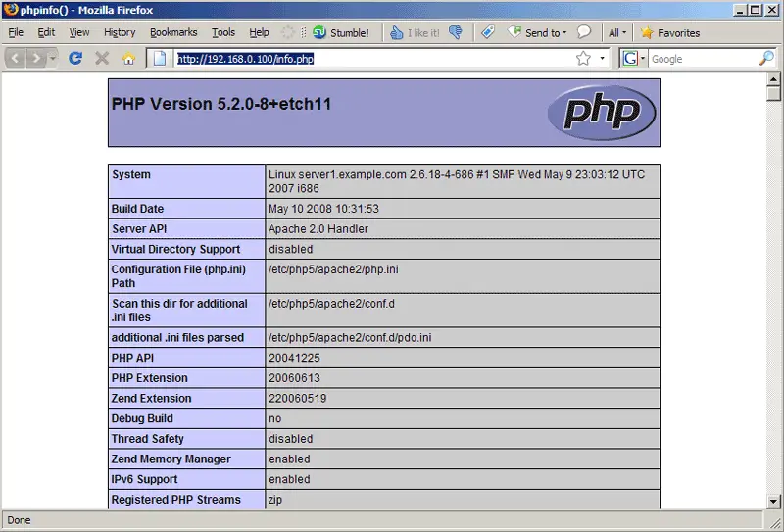The width and height of the screenshot is (784, 532).
Task: Click the Stumble! button
Action: 341,33
